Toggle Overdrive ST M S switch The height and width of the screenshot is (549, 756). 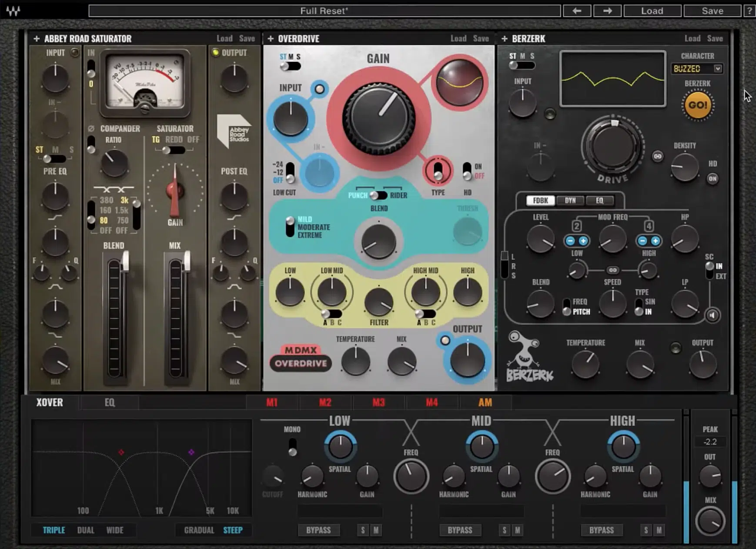[291, 66]
